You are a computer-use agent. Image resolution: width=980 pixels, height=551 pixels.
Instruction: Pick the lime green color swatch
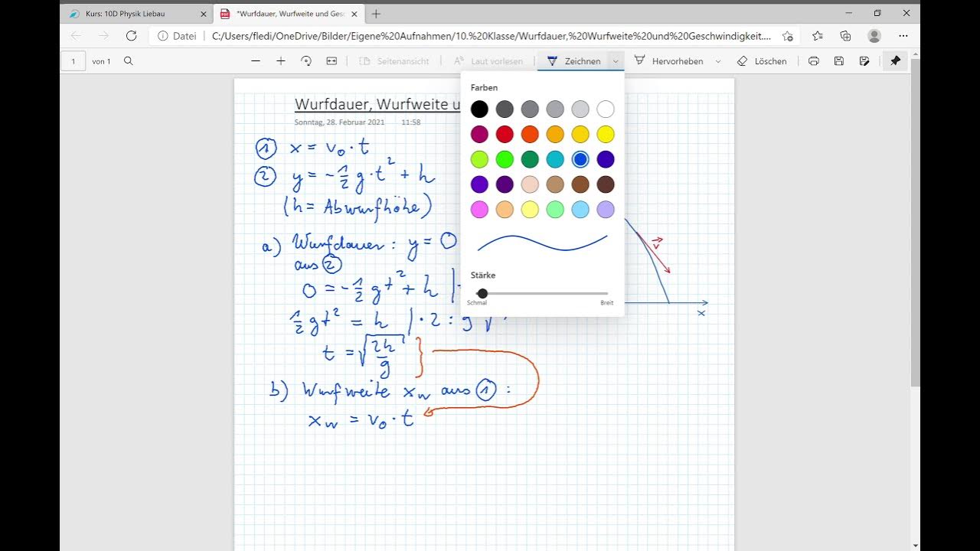coord(479,159)
